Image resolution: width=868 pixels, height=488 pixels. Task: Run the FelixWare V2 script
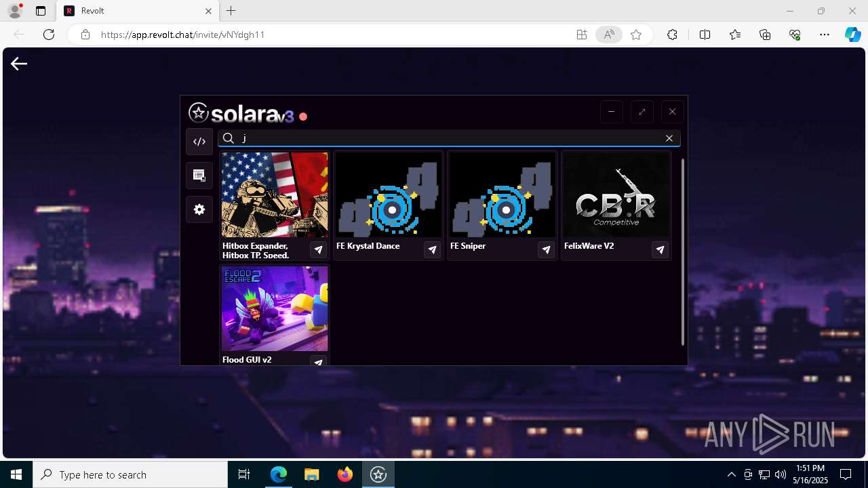click(660, 250)
